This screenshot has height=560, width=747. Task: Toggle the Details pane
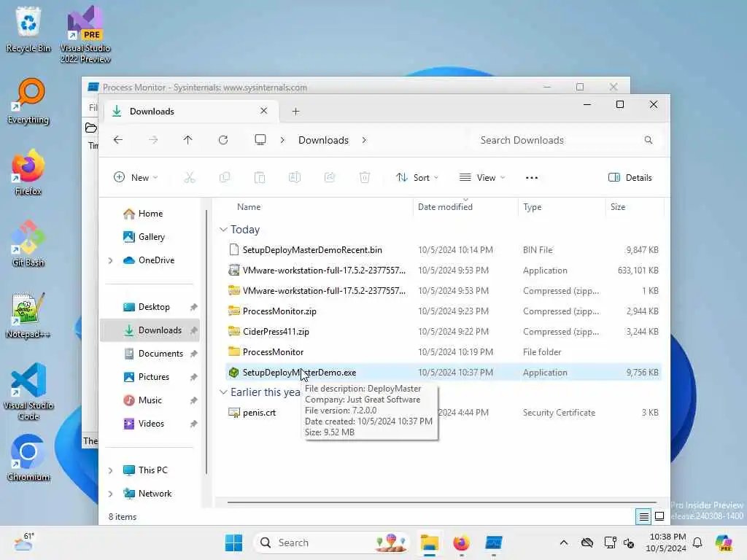tap(630, 178)
